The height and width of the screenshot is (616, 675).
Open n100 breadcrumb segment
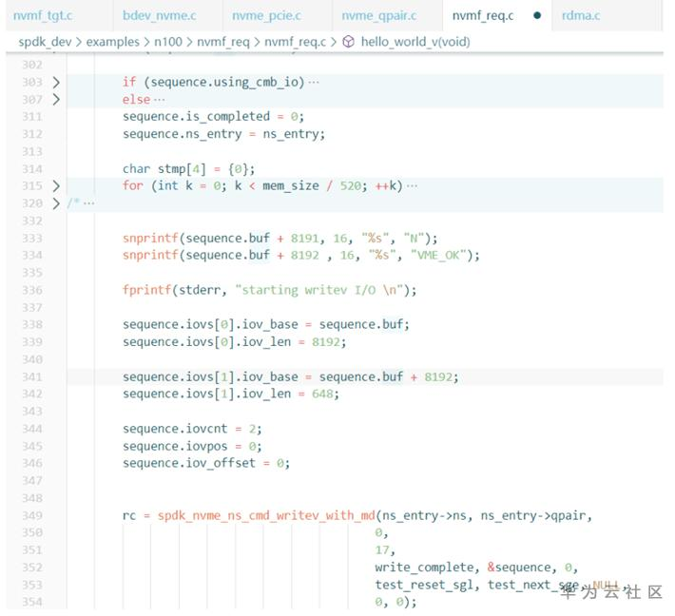tap(168, 42)
